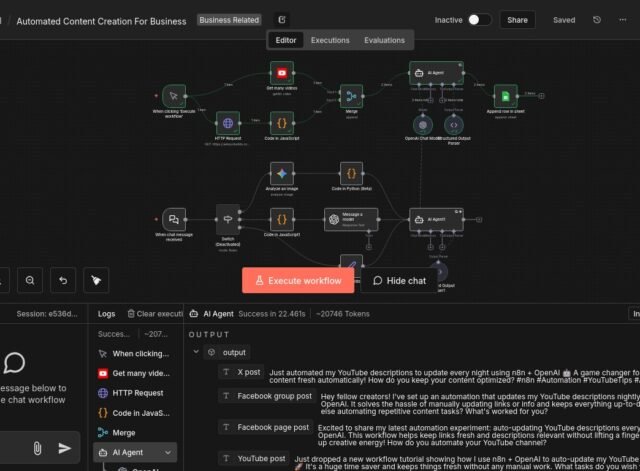Click the tidy up workflow button

(x=96, y=280)
